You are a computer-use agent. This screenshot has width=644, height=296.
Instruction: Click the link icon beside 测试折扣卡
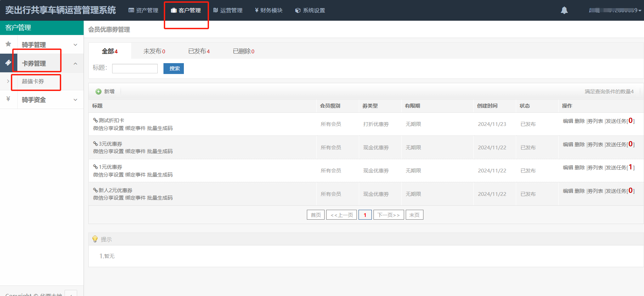tap(95, 120)
